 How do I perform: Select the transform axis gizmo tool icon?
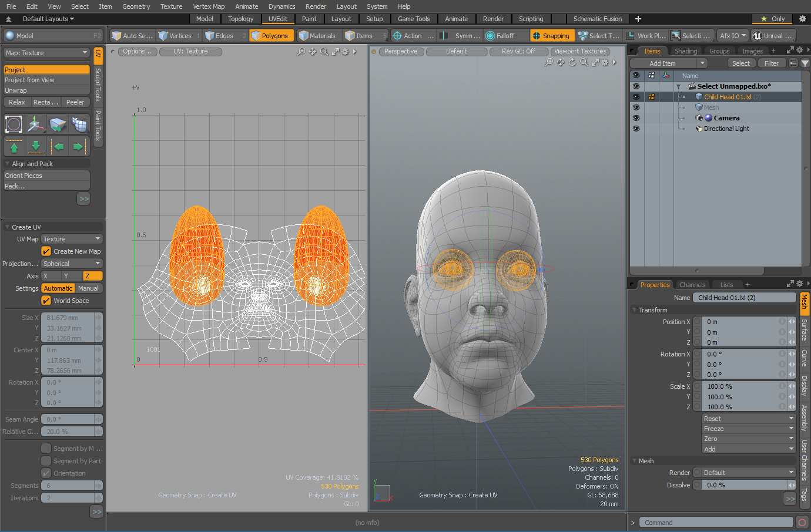tap(36, 124)
